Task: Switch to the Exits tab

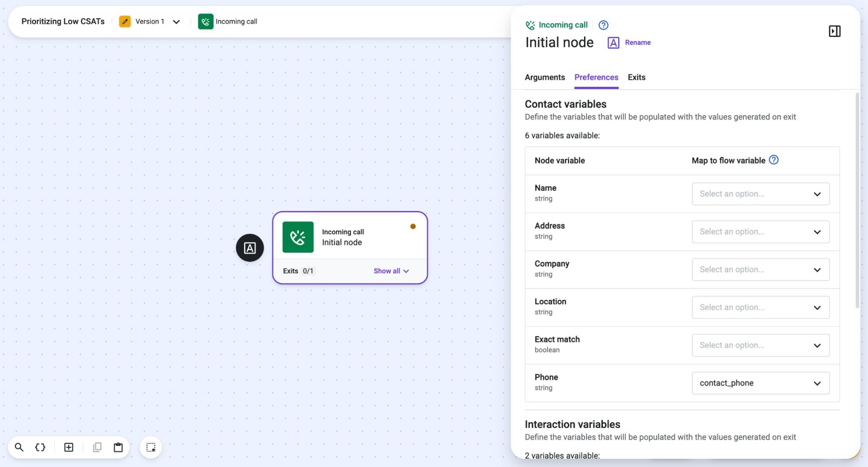Action: (x=636, y=77)
